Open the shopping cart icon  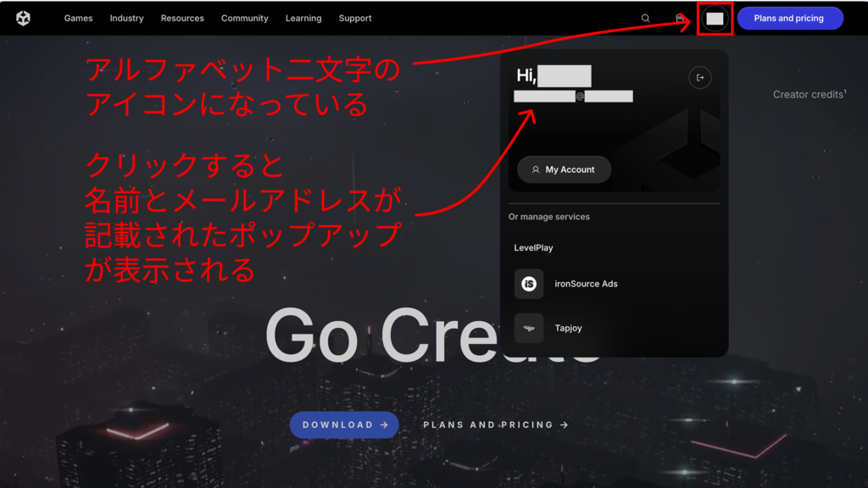[x=679, y=18]
